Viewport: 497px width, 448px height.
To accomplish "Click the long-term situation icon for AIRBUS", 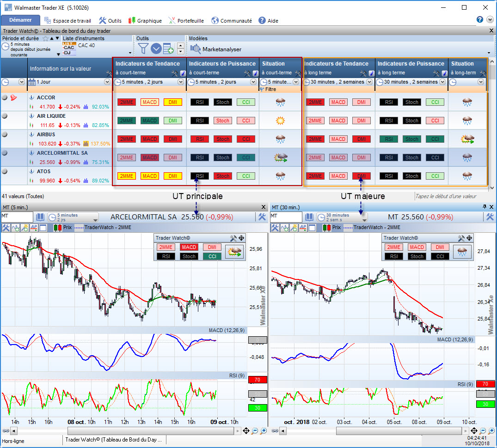I will pos(467,139).
